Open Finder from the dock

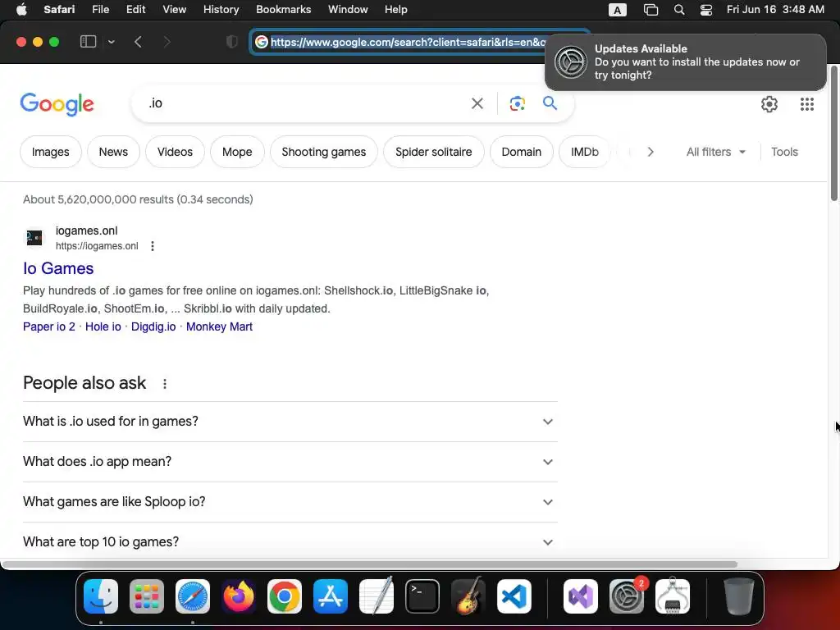[x=101, y=596]
